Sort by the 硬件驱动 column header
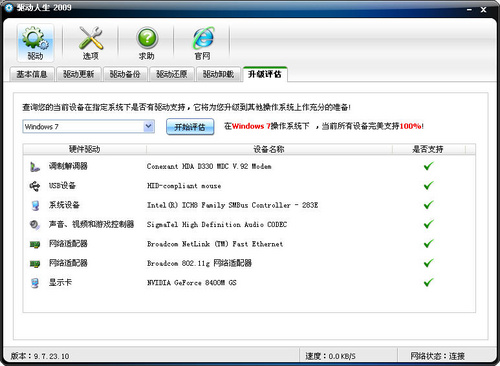 85,149
